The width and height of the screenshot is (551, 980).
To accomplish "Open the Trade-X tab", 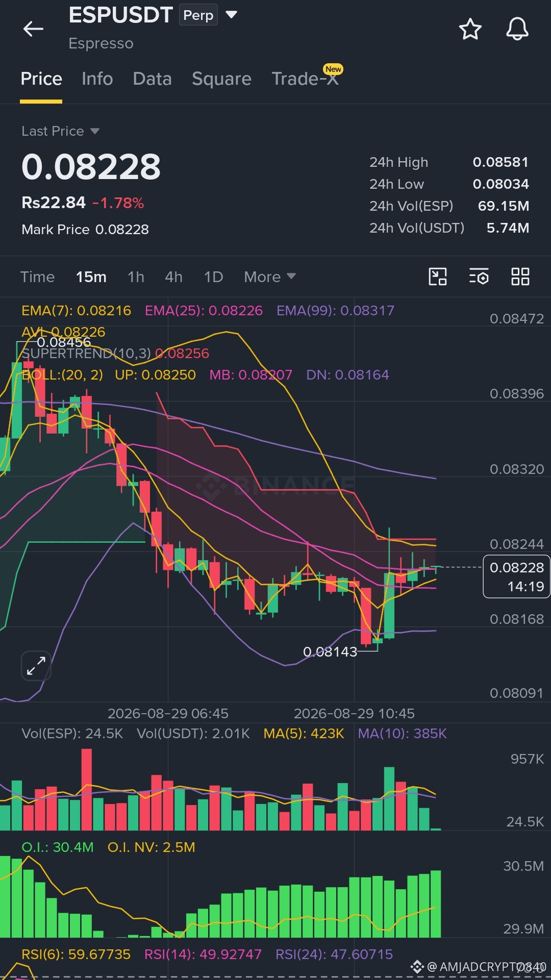I will click(305, 79).
